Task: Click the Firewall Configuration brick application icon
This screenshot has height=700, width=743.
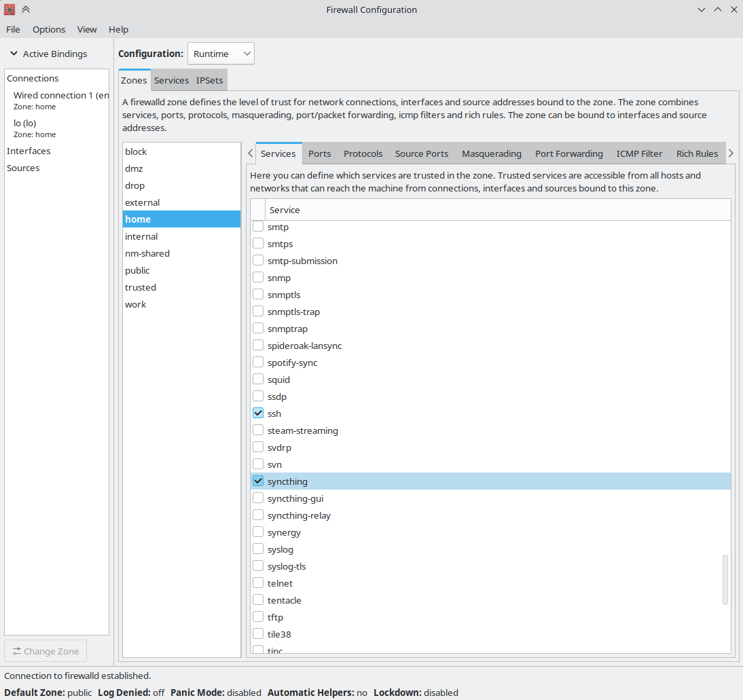Action: point(9,10)
